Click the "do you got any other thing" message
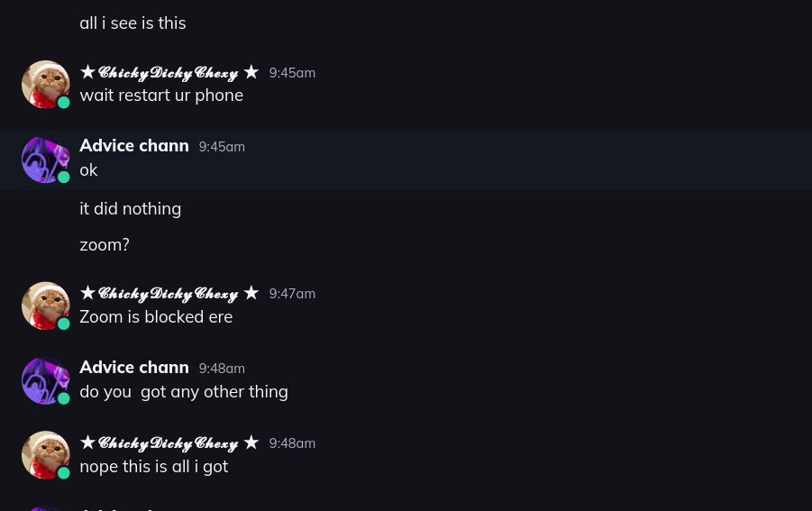 [x=184, y=392]
